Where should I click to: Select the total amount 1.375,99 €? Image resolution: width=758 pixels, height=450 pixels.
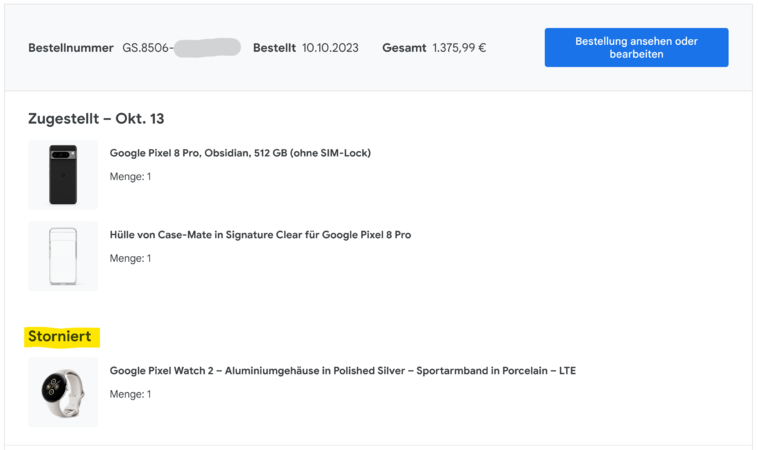(459, 48)
